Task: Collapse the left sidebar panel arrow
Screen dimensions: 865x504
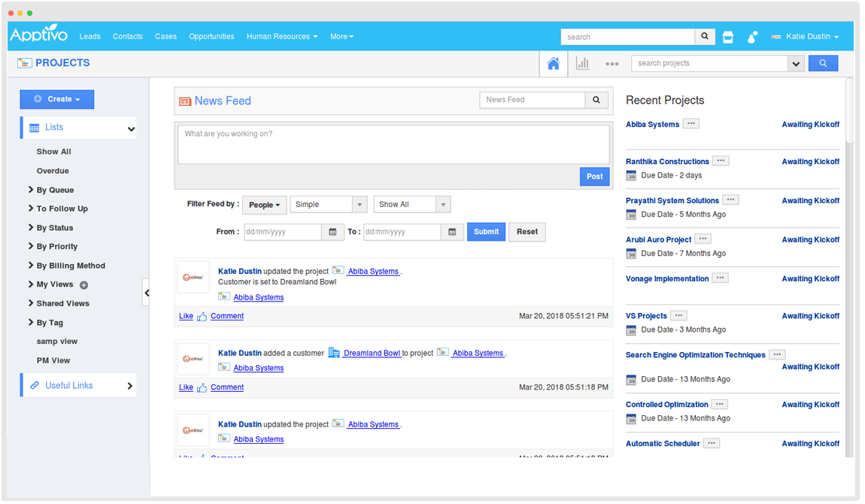Action: click(x=147, y=293)
